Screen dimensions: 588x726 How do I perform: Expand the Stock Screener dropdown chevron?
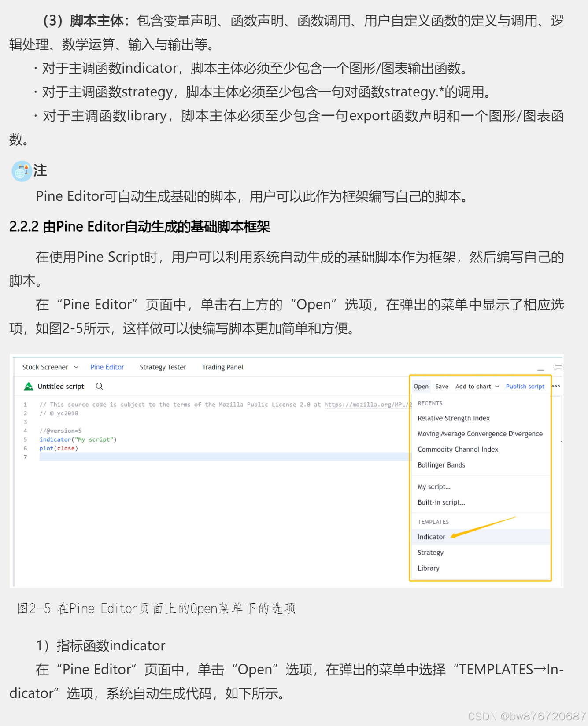click(76, 367)
